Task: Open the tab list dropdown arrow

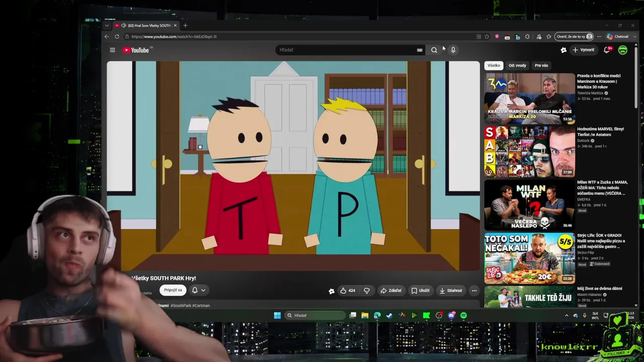Action: click(107, 25)
